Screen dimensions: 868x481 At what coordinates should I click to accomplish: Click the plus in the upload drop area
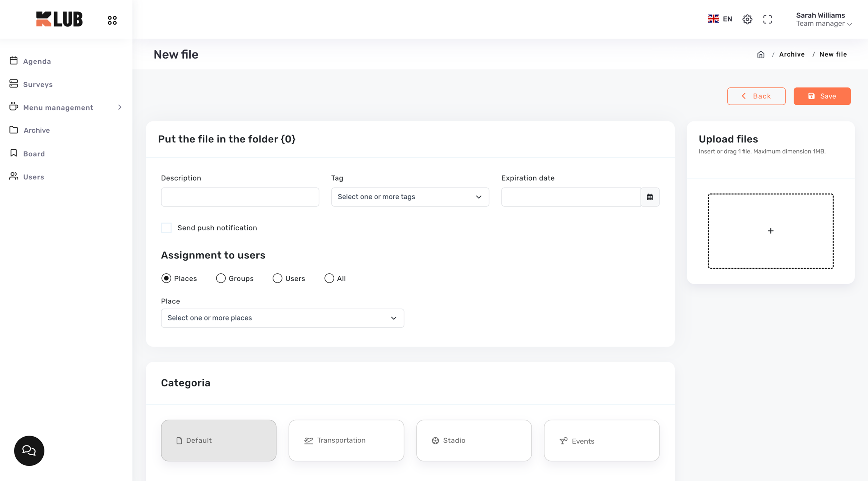click(x=770, y=231)
